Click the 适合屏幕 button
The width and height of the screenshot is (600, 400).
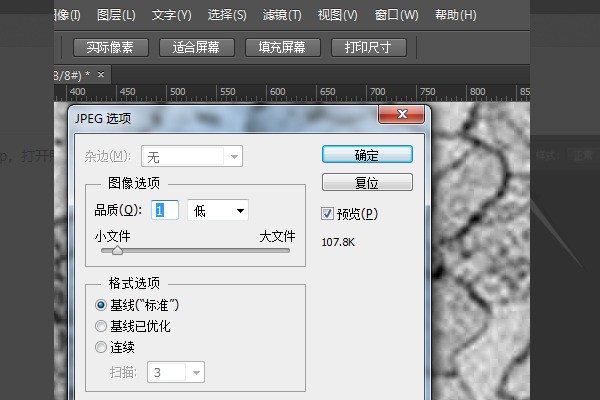pyautogui.click(x=197, y=47)
